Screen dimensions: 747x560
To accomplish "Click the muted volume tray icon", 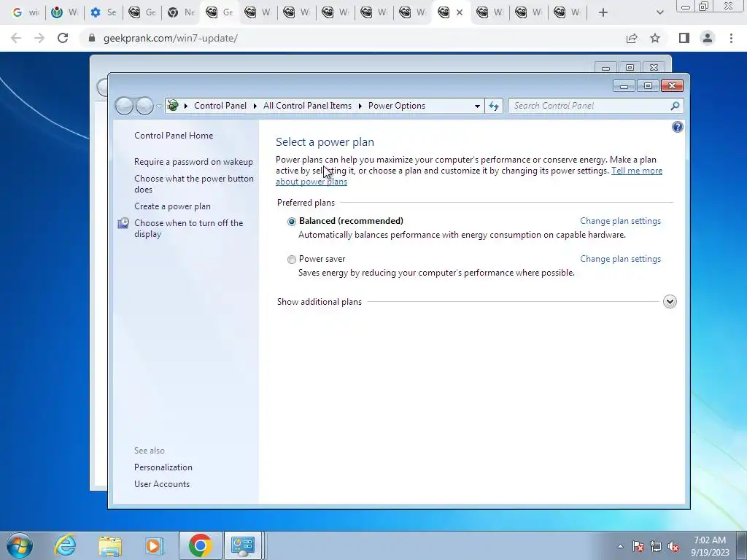I will [x=673, y=546].
